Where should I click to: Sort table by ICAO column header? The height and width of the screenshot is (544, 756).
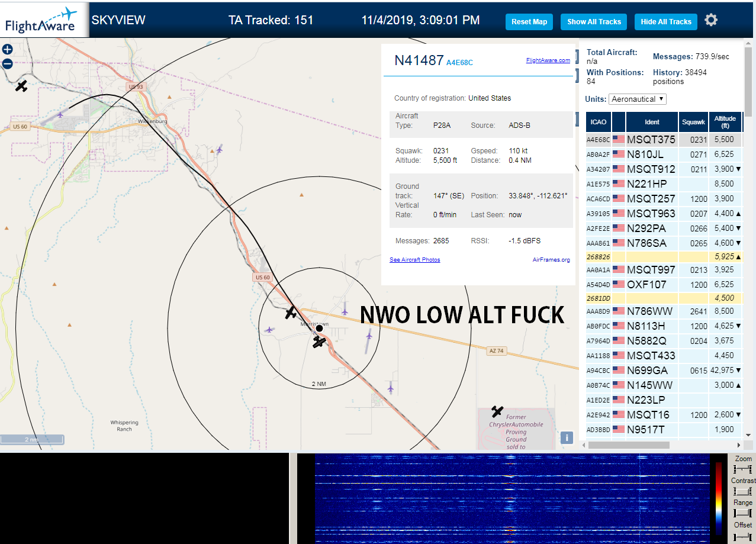point(599,122)
